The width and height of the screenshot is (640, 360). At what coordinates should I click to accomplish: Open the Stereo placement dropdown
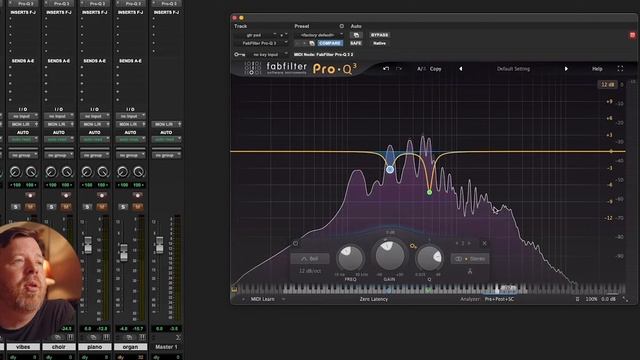click(x=470, y=259)
